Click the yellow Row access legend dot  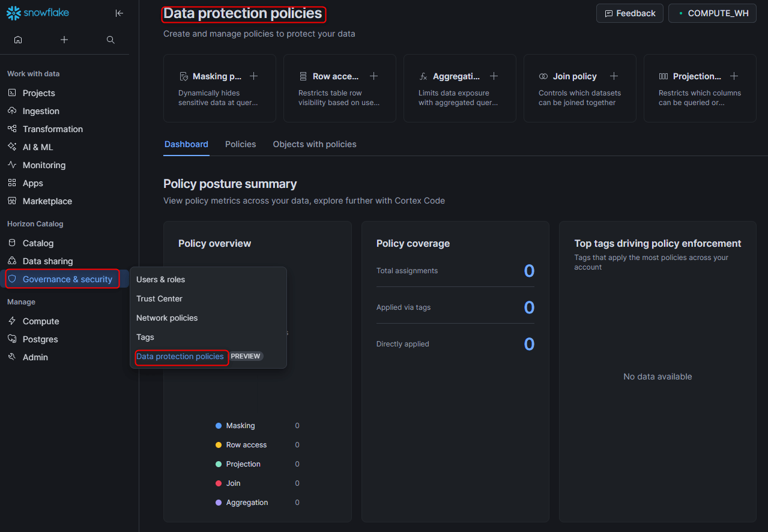click(x=219, y=445)
